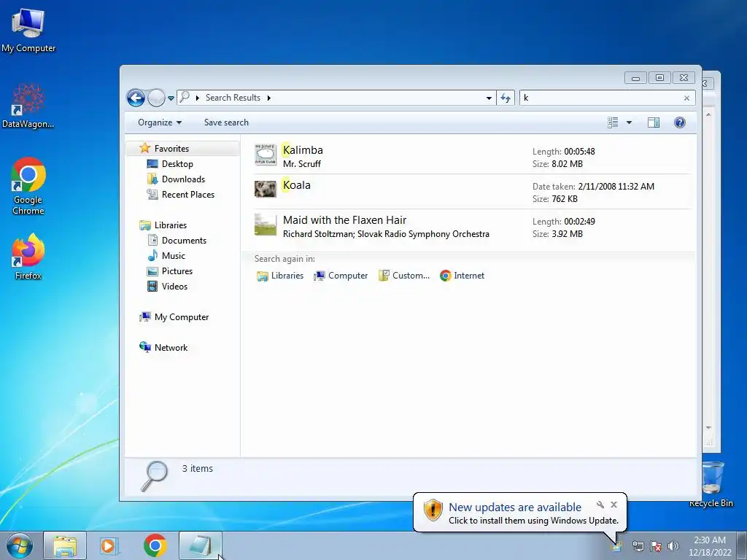Click the volume speaker icon

coord(673,546)
